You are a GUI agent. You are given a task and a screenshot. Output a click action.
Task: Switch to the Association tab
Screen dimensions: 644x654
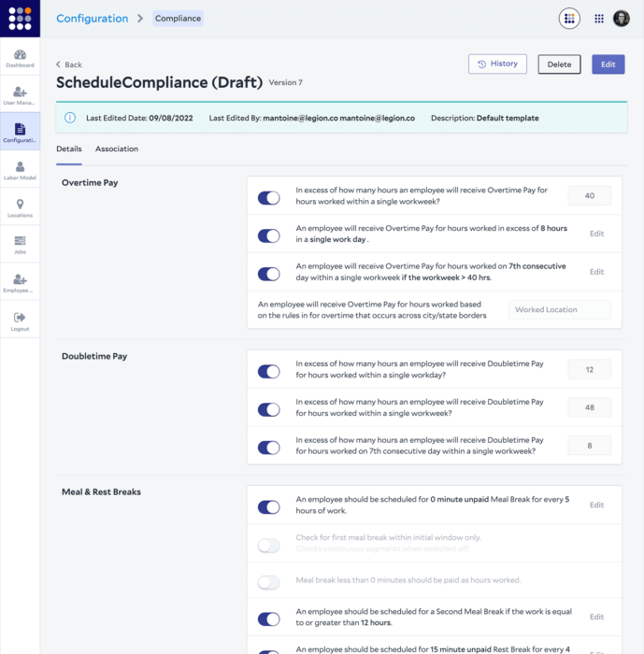pyautogui.click(x=117, y=149)
